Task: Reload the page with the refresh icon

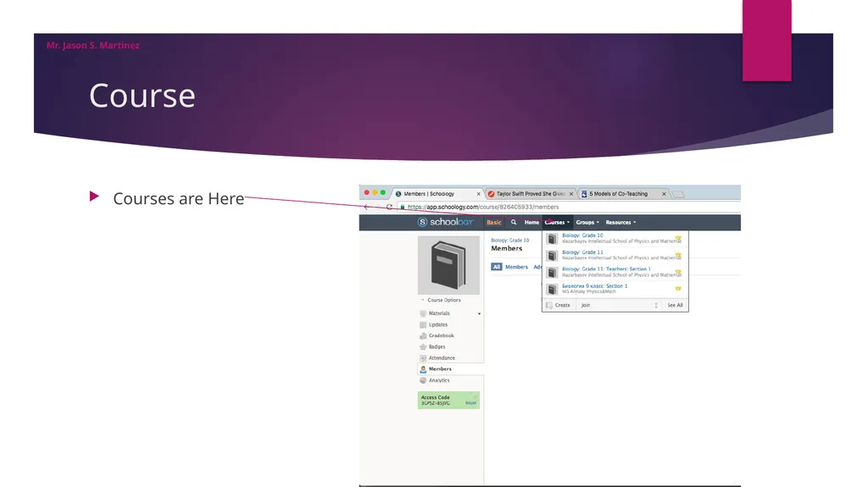Action: coord(389,207)
